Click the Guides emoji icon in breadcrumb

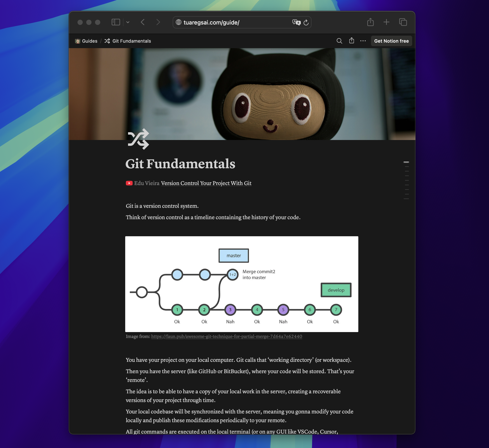click(78, 41)
